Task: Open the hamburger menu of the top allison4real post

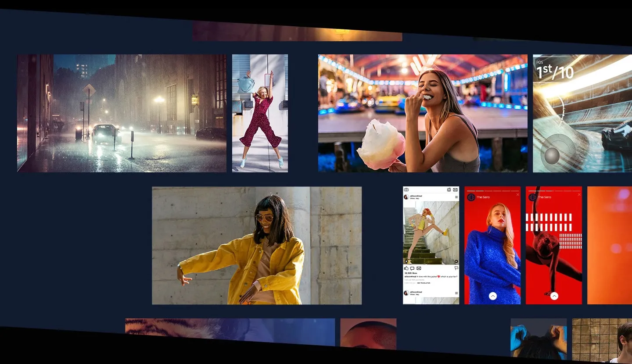Action: (456, 197)
